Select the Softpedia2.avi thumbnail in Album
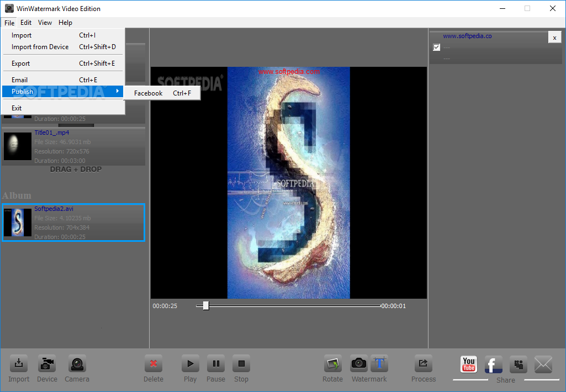566x392 pixels. (x=18, y=223)
